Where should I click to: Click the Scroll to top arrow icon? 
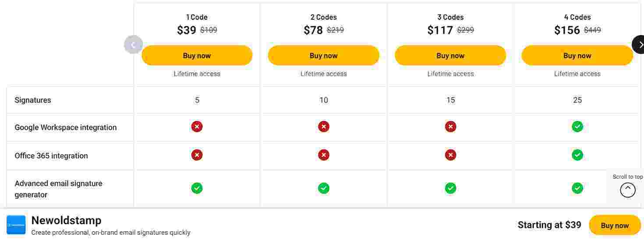627,190
